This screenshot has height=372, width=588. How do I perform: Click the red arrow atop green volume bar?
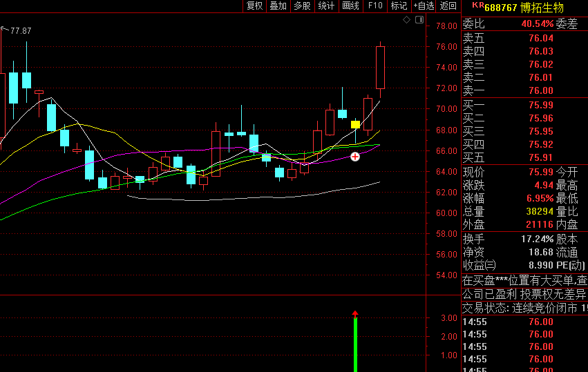click(x=355, y=313)
